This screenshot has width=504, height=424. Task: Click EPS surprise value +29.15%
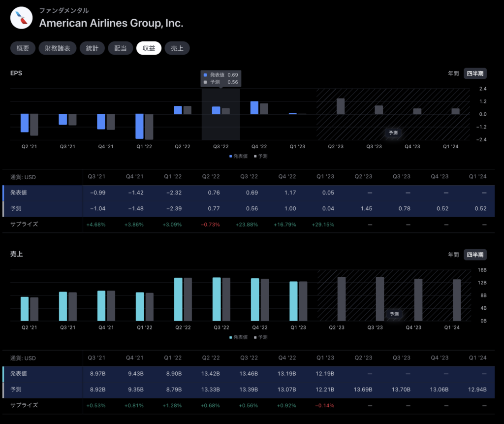(323, 225)
